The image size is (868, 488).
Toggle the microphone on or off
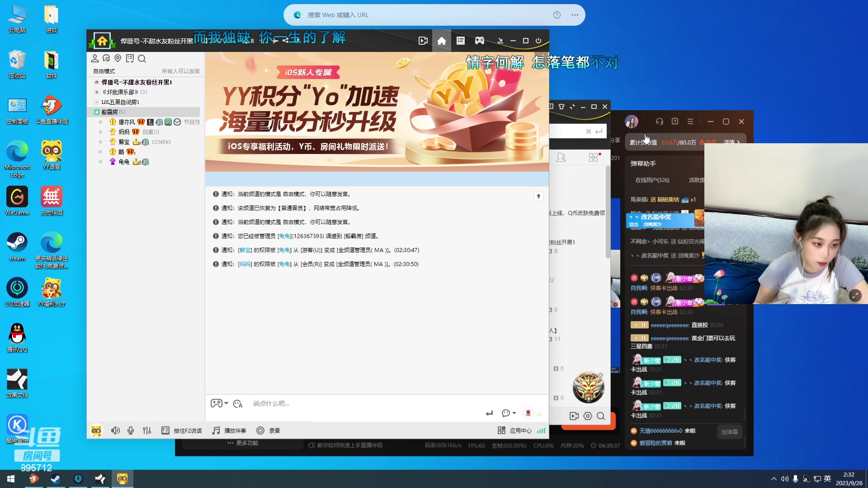click(131, 430)
